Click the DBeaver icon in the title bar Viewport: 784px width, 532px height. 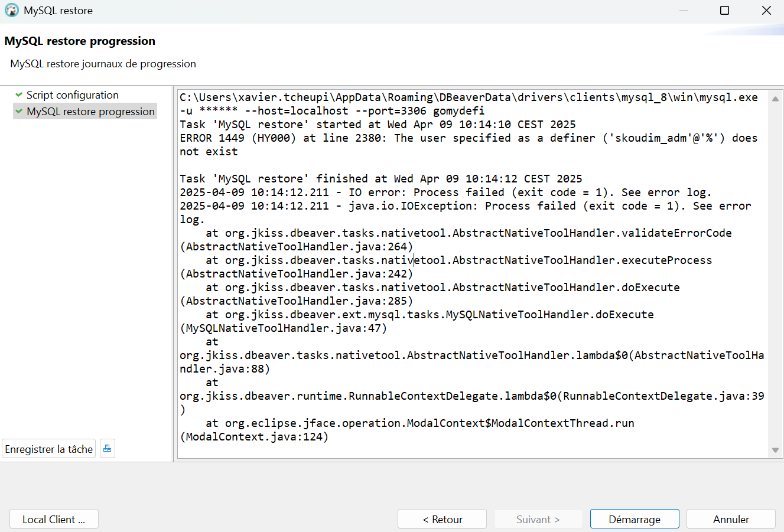pos(12,11)
